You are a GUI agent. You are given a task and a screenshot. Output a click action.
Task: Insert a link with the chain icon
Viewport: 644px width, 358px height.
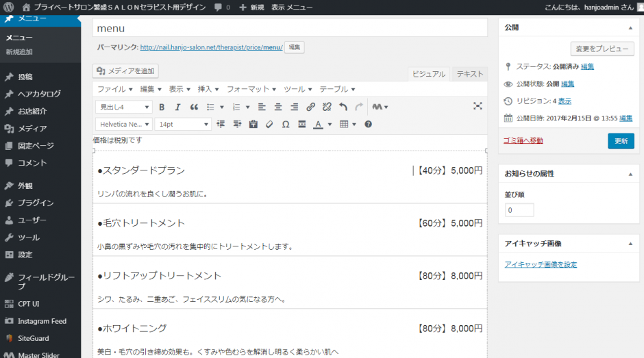pyautogui.click(x=310, y=107)
